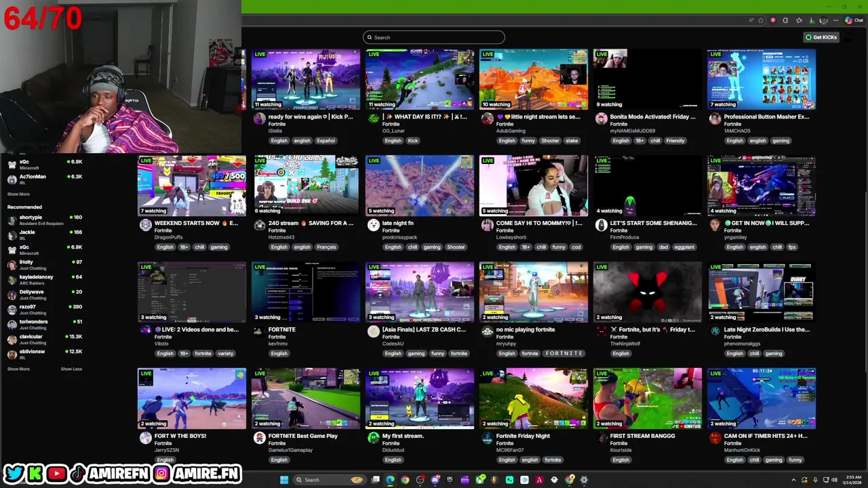Click the pink shield extension icon
This screenshot has height=488, width=868.
pyautogui.click(x=773, y=20)
